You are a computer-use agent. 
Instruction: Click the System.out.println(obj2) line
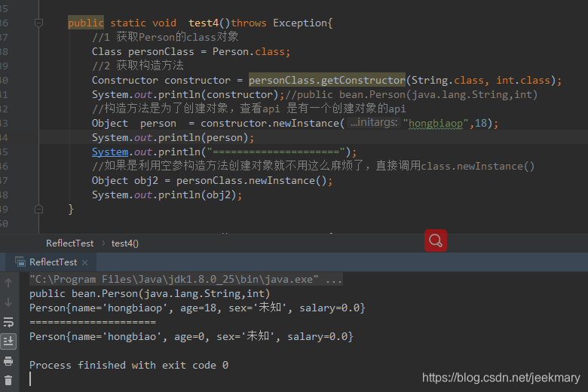(x=167, y=195)
